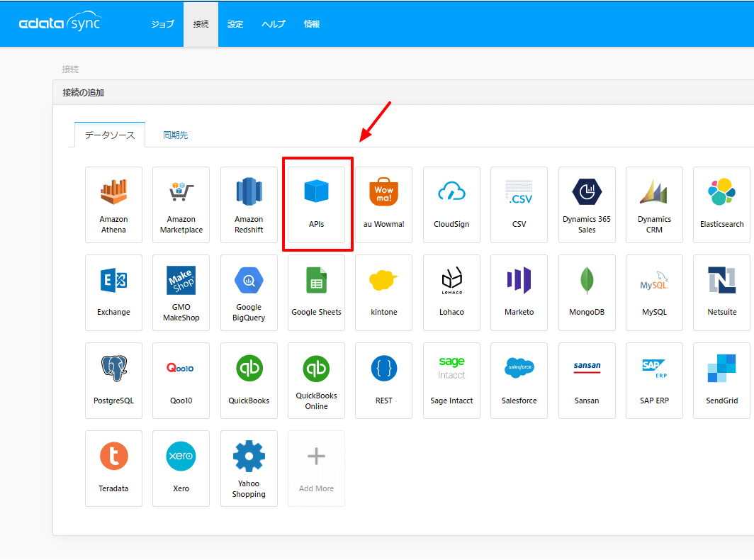This screenshot has width=754, height=560.
Task: Select the SendGrid data source
Action: (722, 381)
